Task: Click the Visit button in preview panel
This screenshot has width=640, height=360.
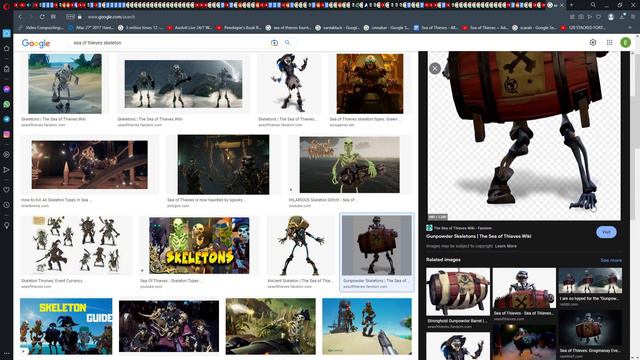Action: click(606, 232)
